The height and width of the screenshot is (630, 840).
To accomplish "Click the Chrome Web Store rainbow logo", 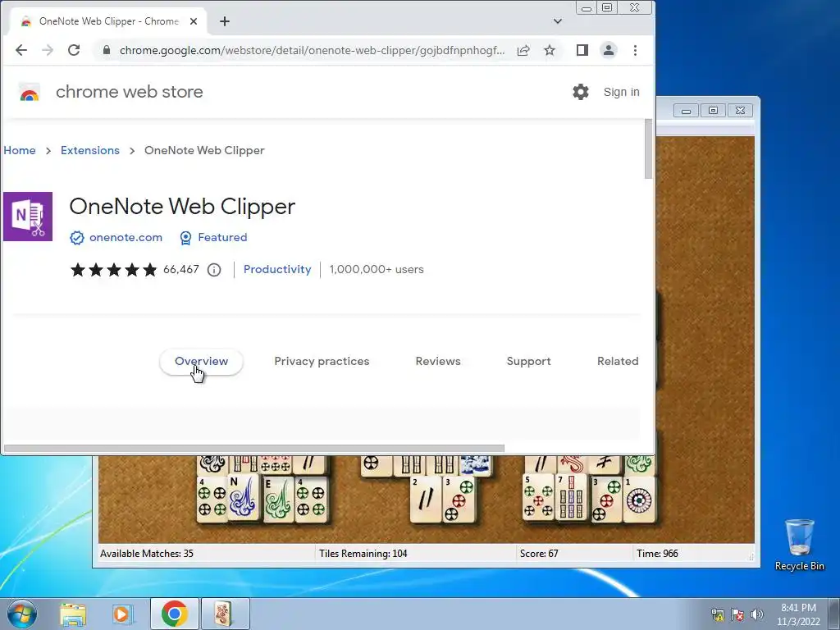I will coord(30,92).
